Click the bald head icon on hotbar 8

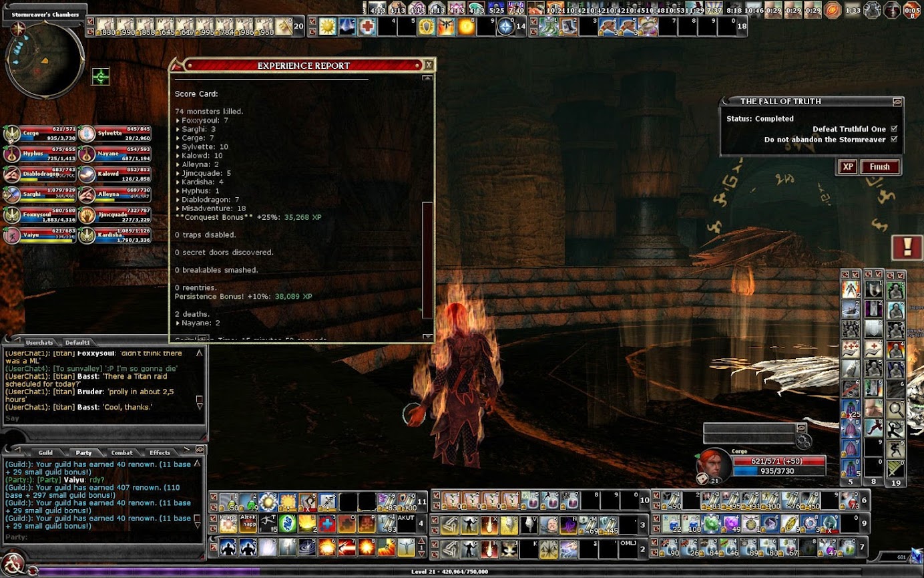coord(873,408)
